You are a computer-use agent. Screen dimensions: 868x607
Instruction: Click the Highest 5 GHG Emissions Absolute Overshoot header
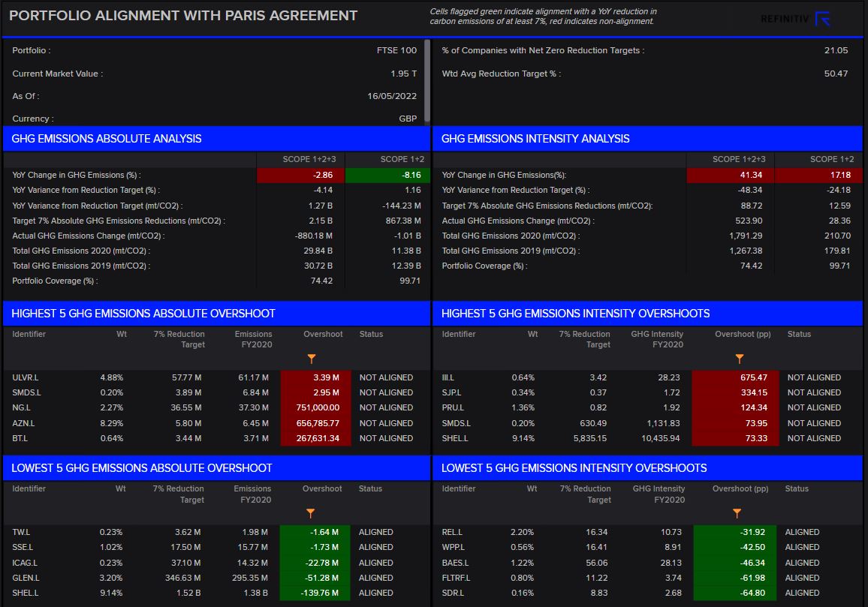click(216, 314)
